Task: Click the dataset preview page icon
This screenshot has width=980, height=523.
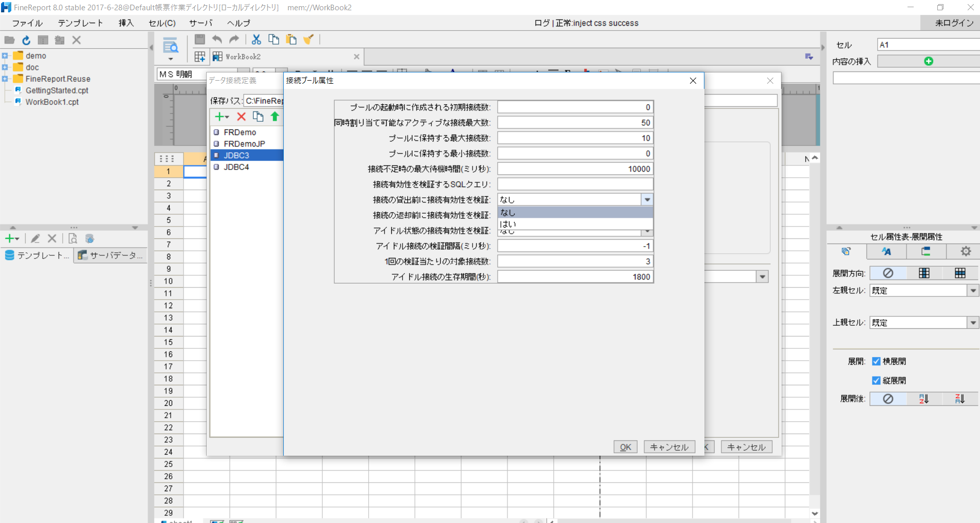Action: point(73,238)
